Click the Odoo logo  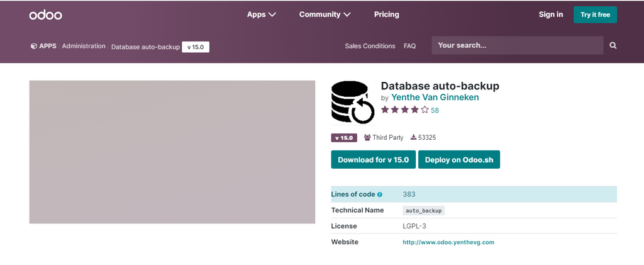point(45,14)
